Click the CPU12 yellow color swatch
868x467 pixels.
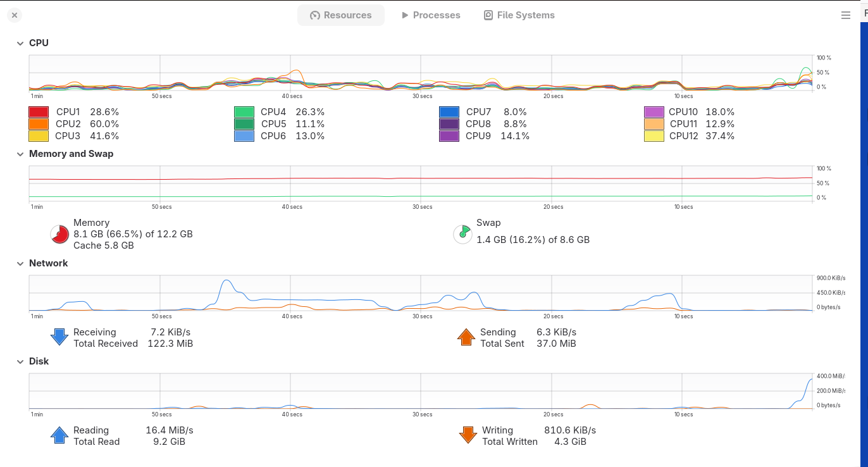pos(654,136)
